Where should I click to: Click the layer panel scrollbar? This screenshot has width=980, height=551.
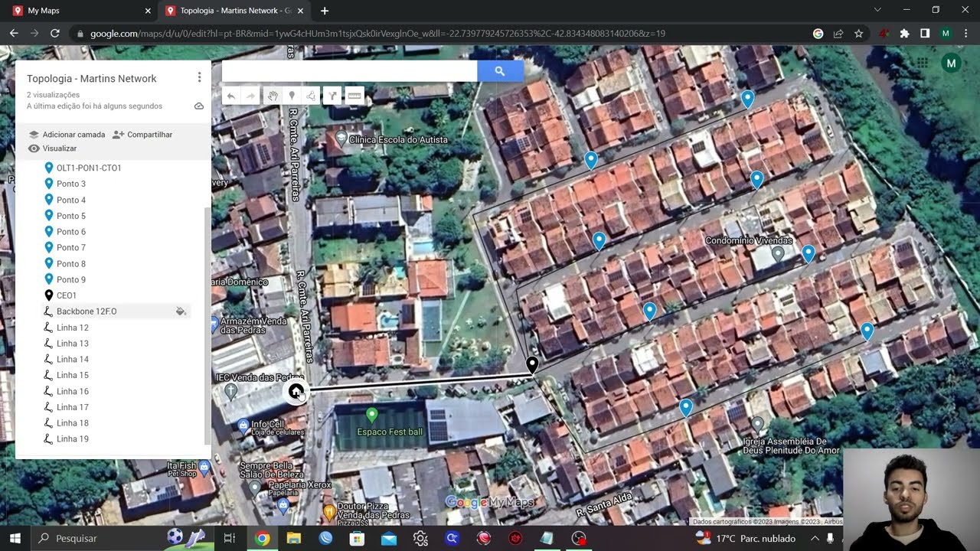207,325
